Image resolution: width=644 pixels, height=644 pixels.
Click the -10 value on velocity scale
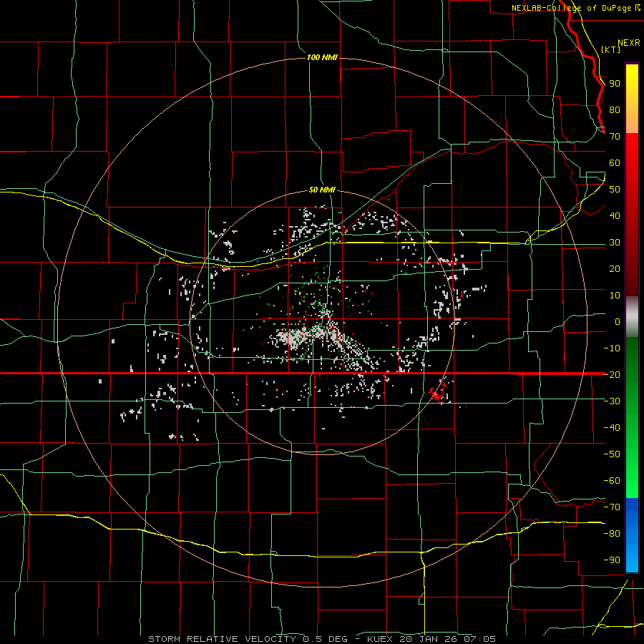click(612, 348)
